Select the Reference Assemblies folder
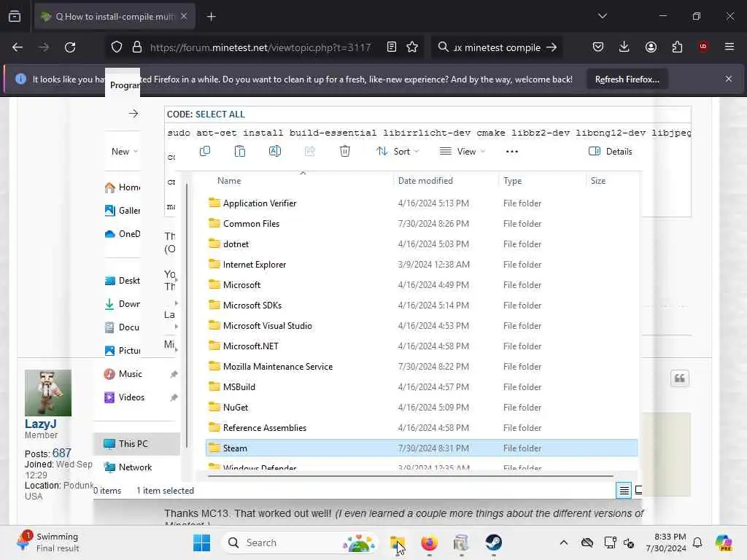Screen dimensions: 747x560 (422, 428)
